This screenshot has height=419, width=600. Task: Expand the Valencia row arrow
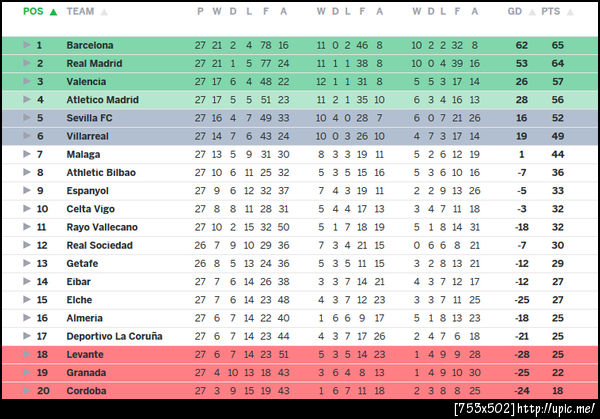(27, 81)
